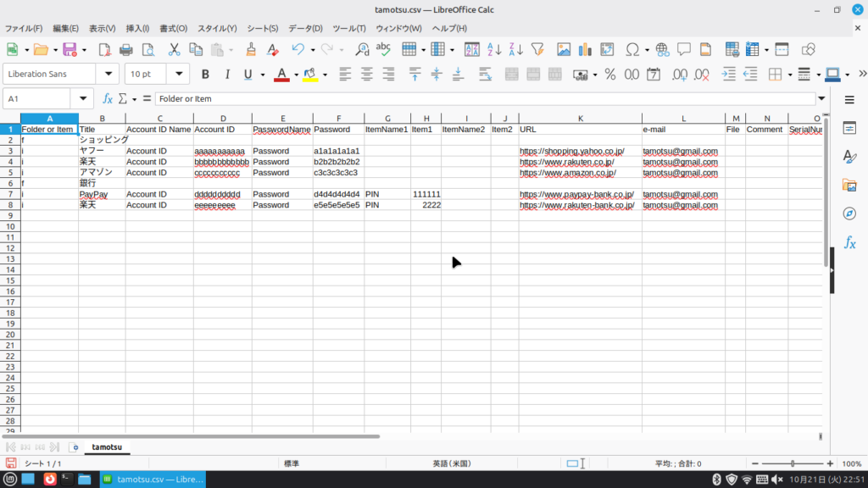This screenshot has height=488, width=868.
Task: Open the Sidebar Navigator compass icon
Action: pos(849,213)
